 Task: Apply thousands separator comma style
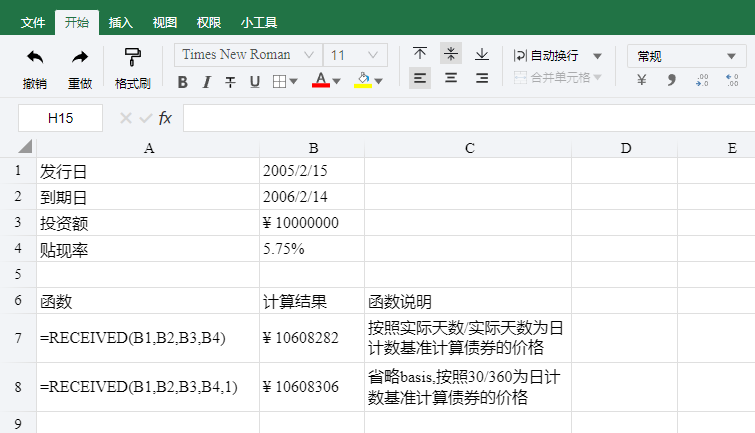pyautogui.click(x=672, y=80)
